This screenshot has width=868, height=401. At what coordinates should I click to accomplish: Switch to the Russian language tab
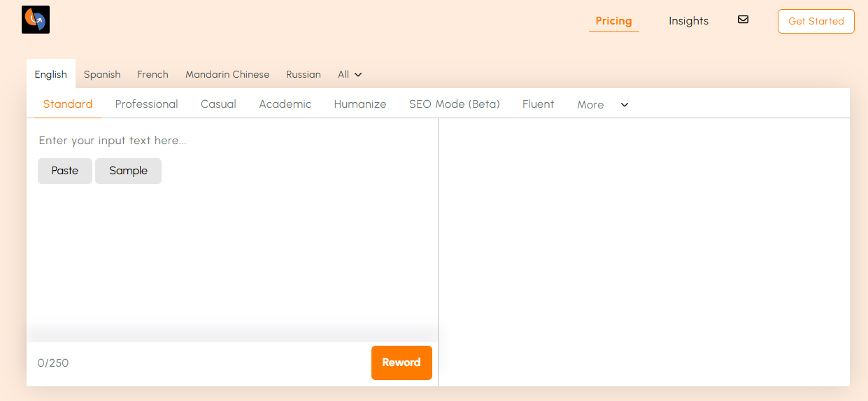pos(304,74)
